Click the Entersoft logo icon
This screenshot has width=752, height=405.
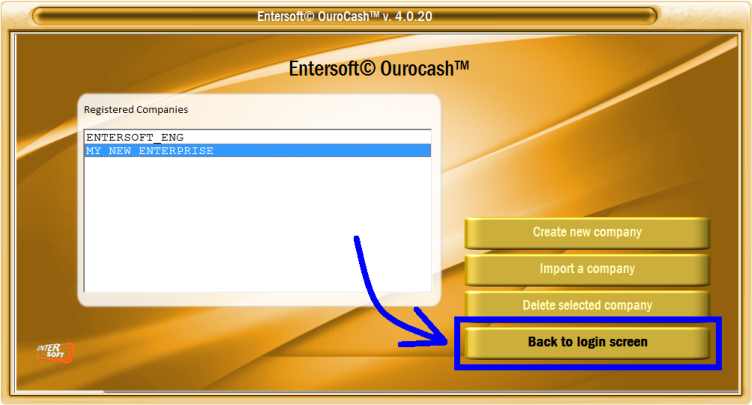click(x=55, y=352)
